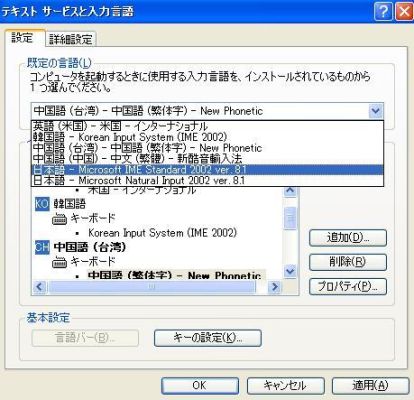The width and height of the screenshot is (414, 400).
Task: Select 中国語 (台湾) tree entry
Action: [90, 247]
